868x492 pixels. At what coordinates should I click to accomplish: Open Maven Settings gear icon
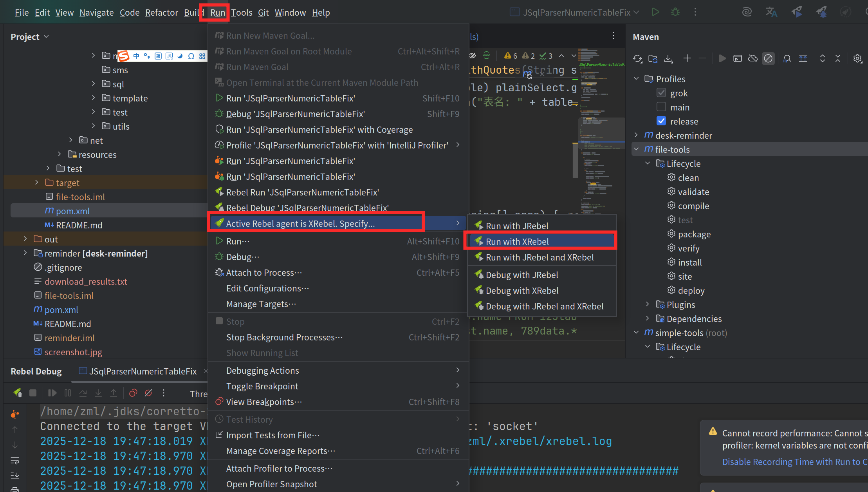coord(857,59)
